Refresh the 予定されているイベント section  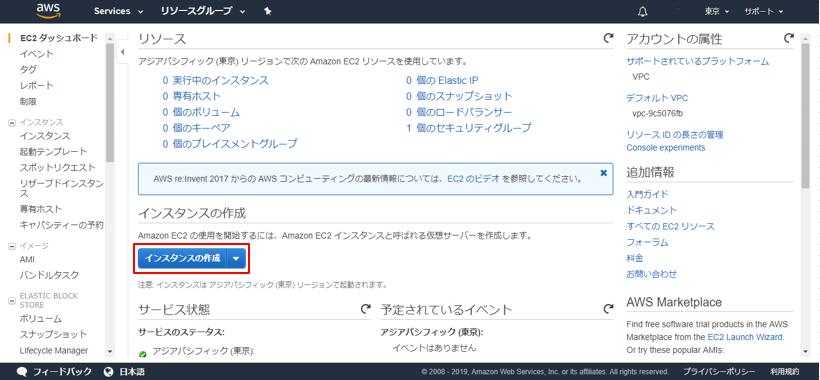608,309
